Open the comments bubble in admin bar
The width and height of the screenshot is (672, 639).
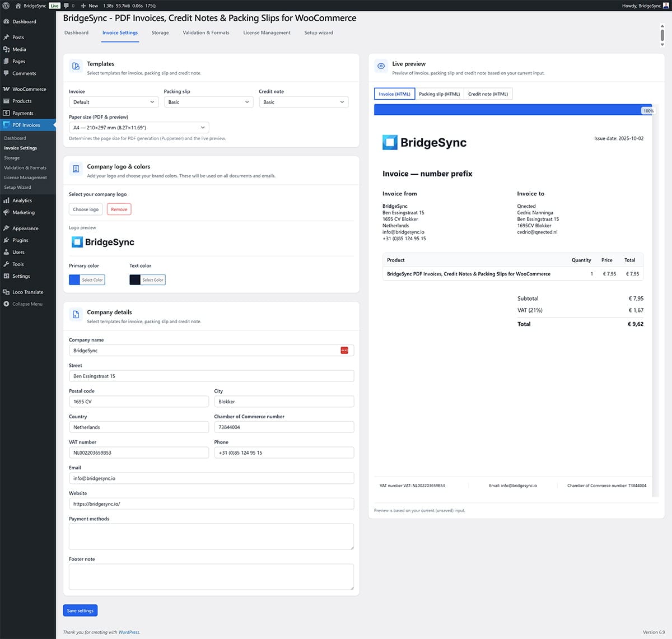coord(66,6)
